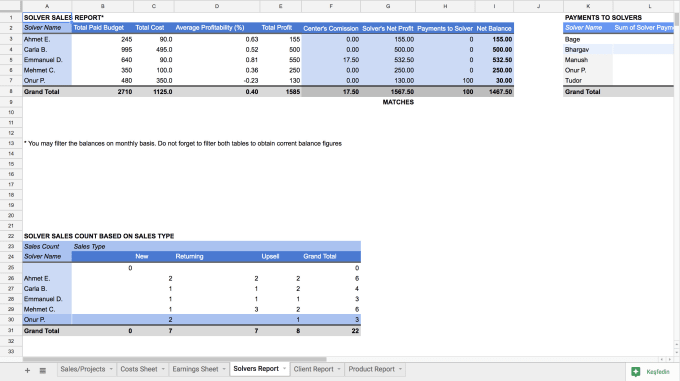Switch to the Earnings Sheet tab
This screenshot has width=680, height=381.
pos(195,369)
